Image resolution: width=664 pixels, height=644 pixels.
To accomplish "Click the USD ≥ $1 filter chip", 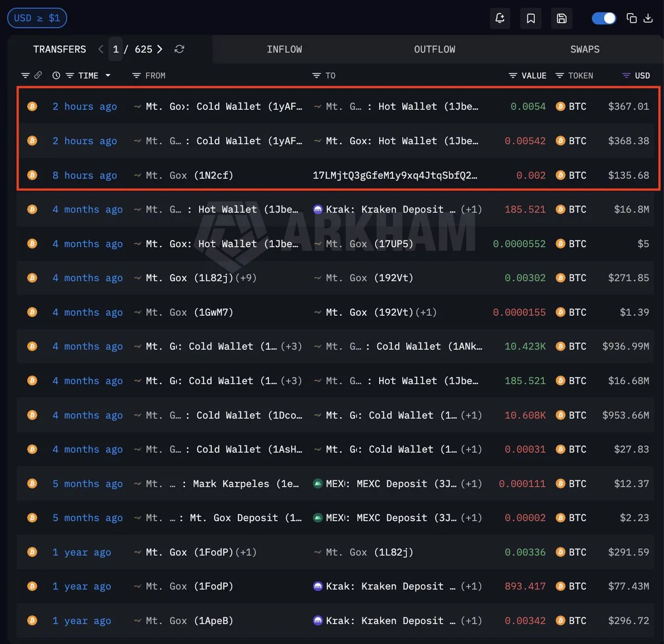I will click(37, 18).
